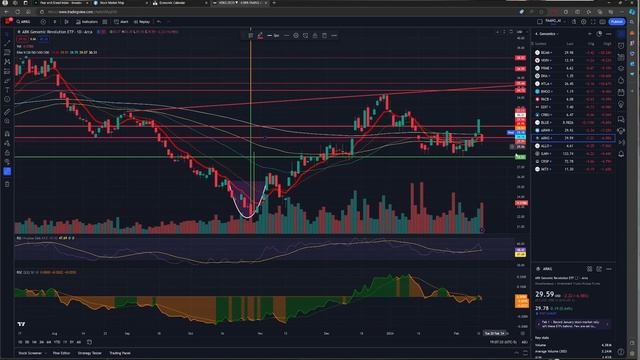The width and height of the screenshot is (640, 360).
Task: Open chat panel in right sidebar
Action: point(621,119)
